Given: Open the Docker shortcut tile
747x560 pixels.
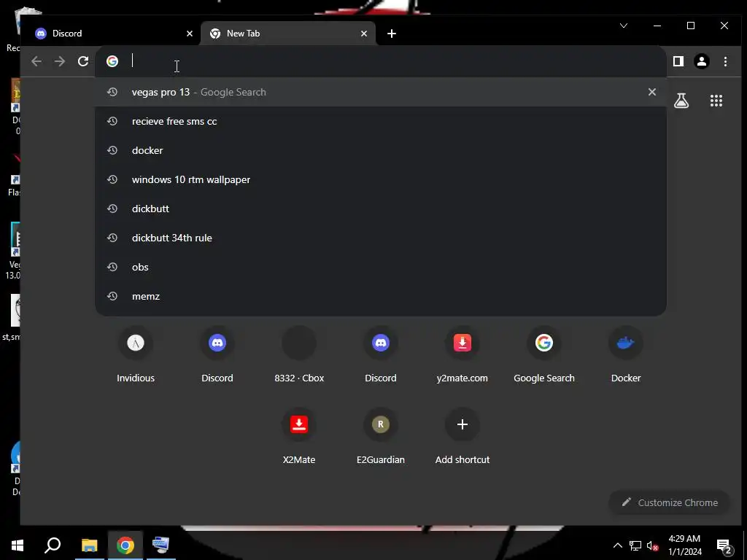Looking at the screenshot, I should pyautogui.click(x=625, y=355).
